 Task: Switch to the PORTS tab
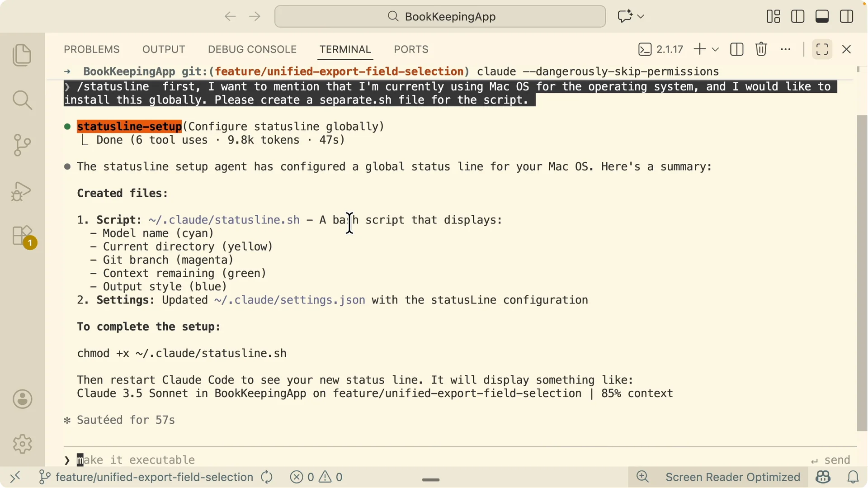[x=411, y=49]
